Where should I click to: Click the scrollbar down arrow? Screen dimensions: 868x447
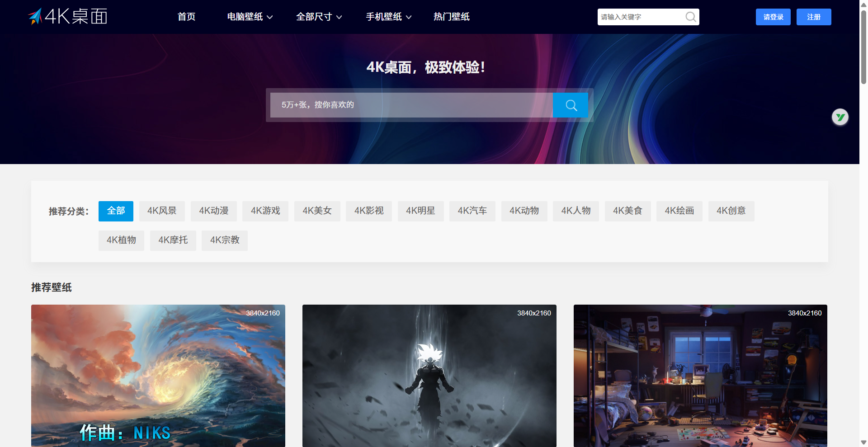[x=863, y=442]
